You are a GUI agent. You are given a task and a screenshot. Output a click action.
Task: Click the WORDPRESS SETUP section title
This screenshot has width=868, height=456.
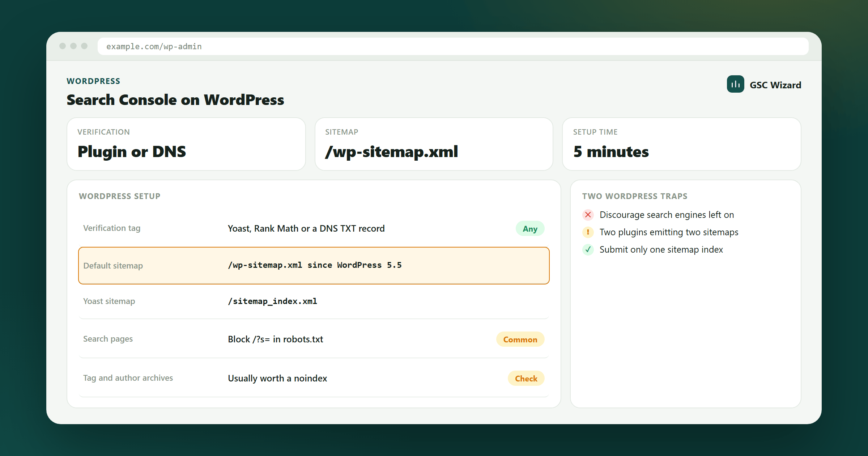click(120, 196)
